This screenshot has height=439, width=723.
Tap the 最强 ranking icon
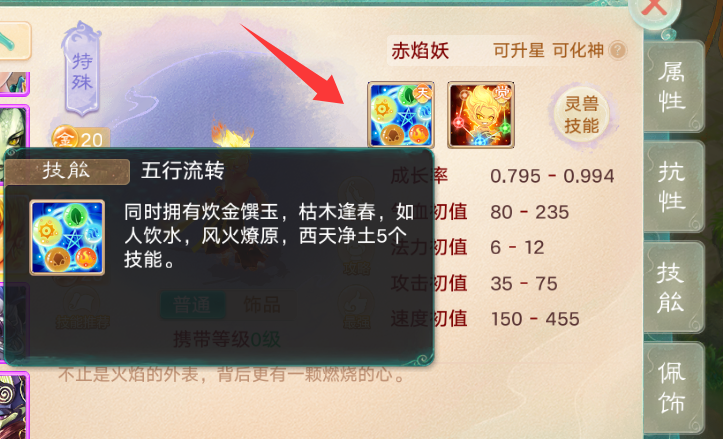pyautogui.click(x=356, y=308)
